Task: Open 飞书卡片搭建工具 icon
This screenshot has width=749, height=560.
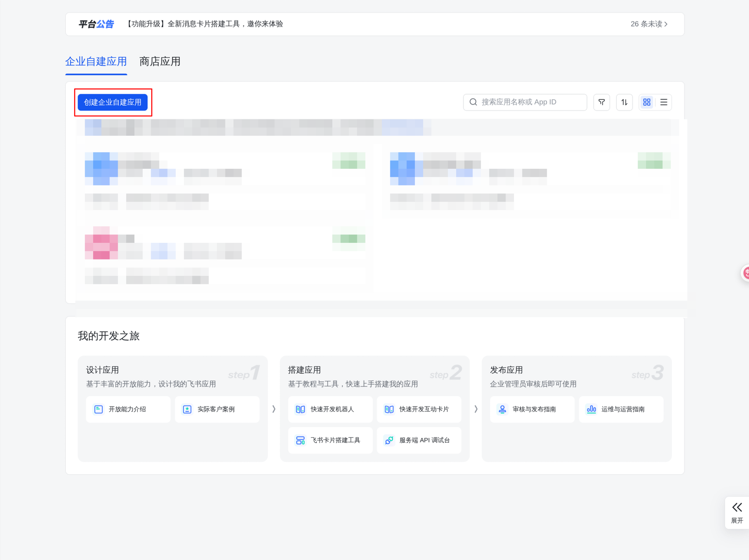Action: point(300,440)
